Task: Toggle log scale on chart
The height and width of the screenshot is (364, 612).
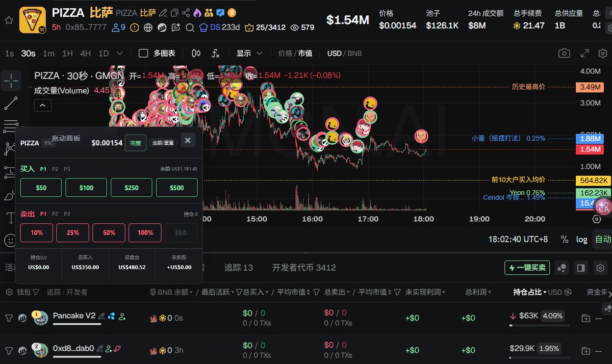Action: click(581, 239)
